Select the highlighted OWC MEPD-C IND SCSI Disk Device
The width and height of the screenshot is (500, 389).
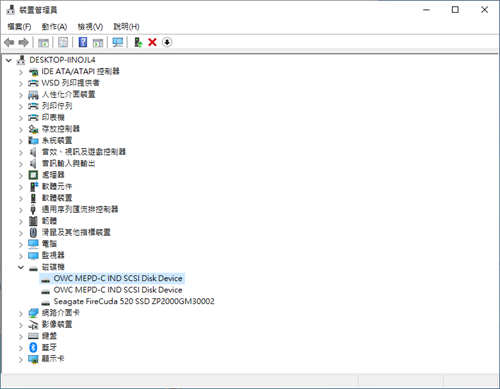click(118, 278)
